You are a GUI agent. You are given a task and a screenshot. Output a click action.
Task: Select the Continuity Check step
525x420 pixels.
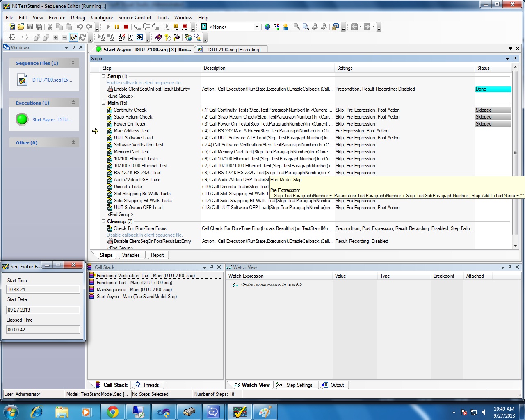130,110
